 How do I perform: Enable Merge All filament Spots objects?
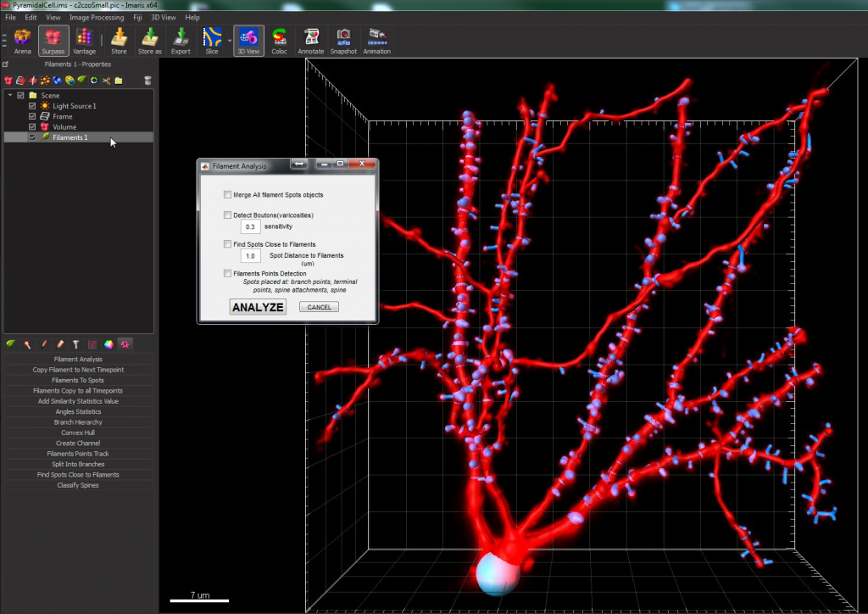(x=227, y=194)
